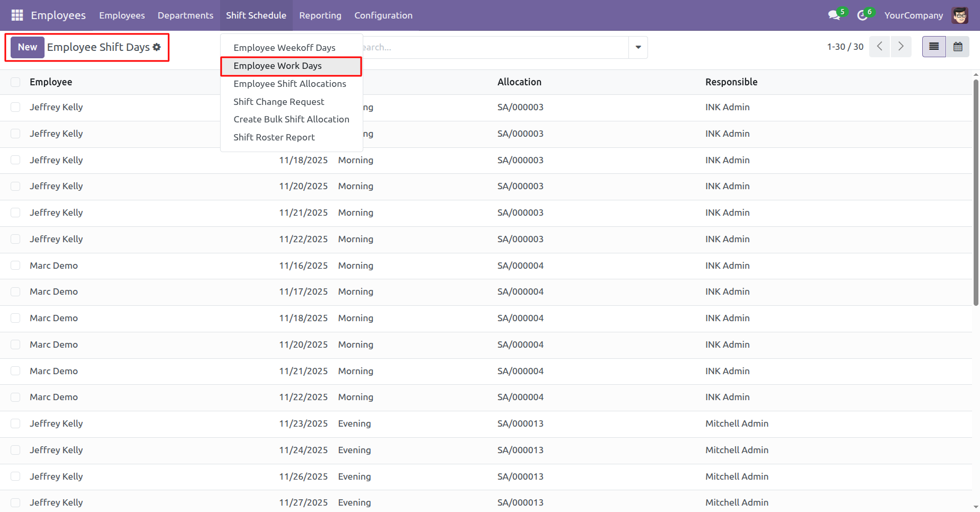This screenshot has width=980, height=512.
Task: Open the Shift Schedule menu
Action: click(x=256, y=15)
